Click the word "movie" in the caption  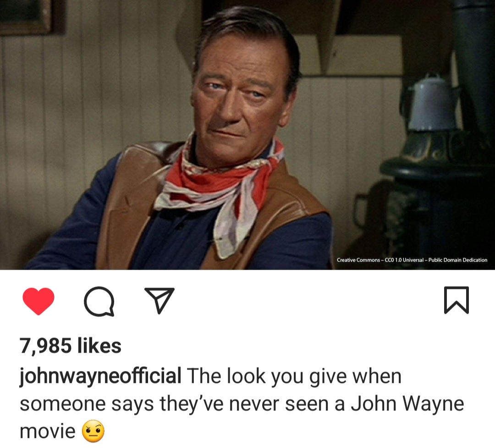(x=47, y=431)
